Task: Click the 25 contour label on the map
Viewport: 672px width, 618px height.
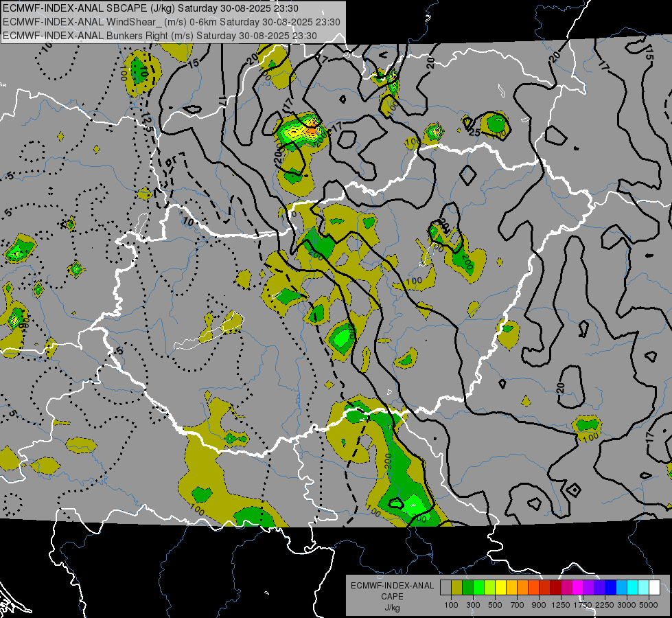Action: [x=474, y=133]
